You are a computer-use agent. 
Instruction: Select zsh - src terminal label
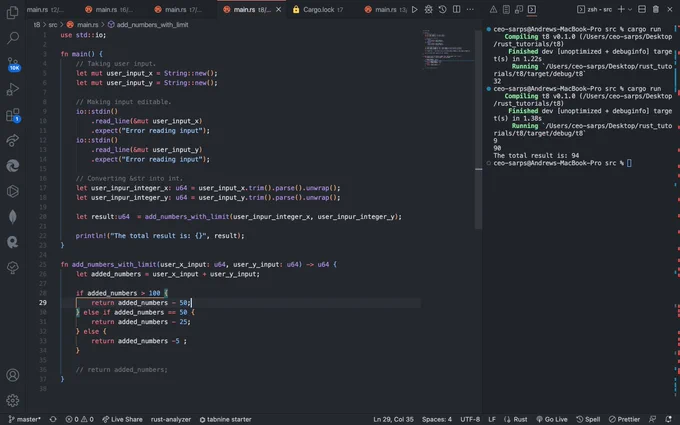coord(595,9)
